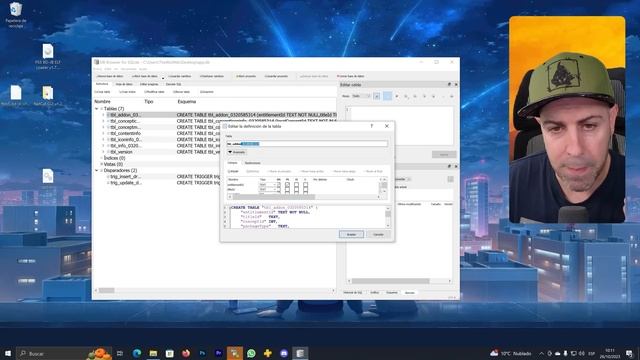Confirm the table definition with Aceptar
This screenshot has height=360, width=640.
pos(351,235)
